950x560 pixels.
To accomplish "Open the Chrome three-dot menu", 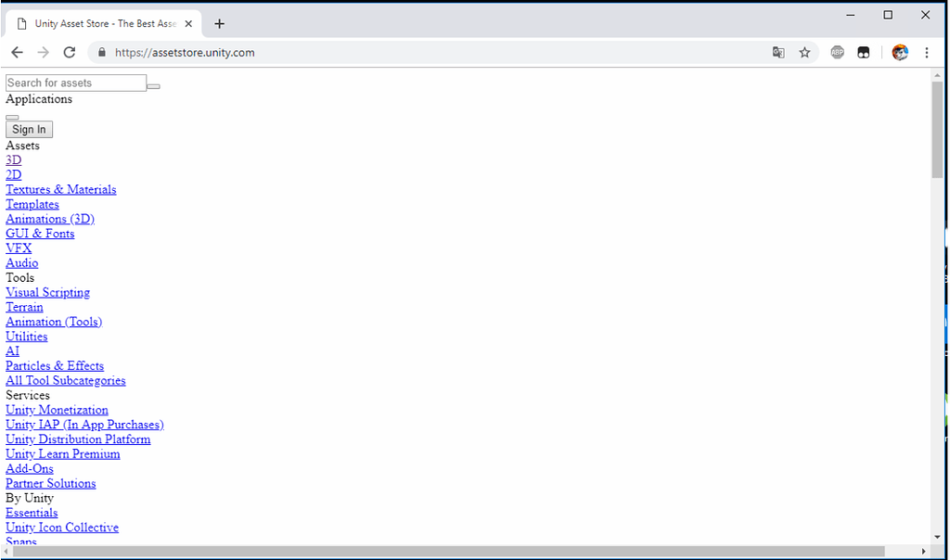I will 927,53.
